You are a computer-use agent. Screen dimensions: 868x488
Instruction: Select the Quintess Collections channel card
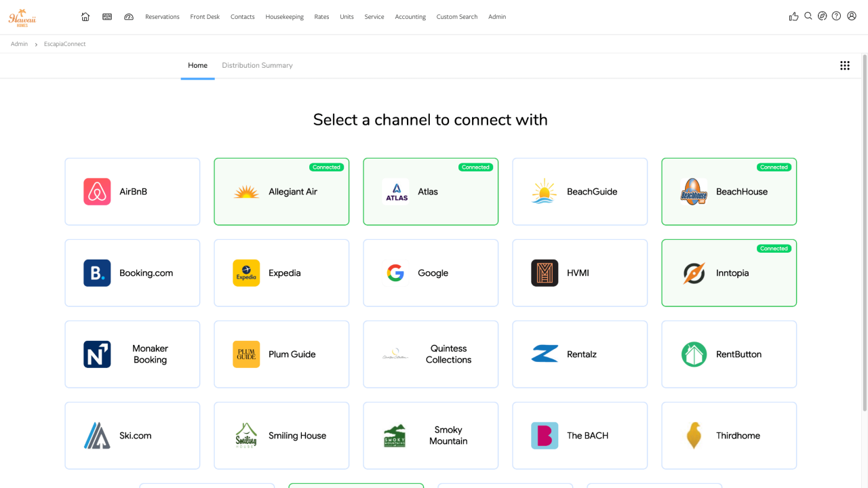tap(431, 354)
